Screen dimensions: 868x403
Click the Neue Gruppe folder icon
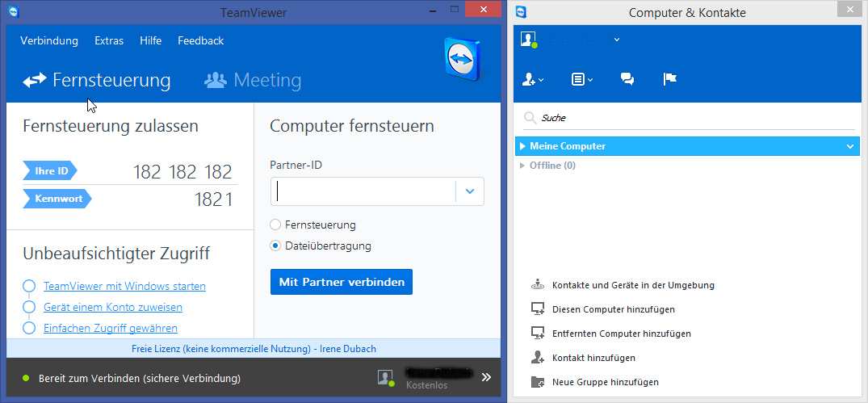coord(538,382)
